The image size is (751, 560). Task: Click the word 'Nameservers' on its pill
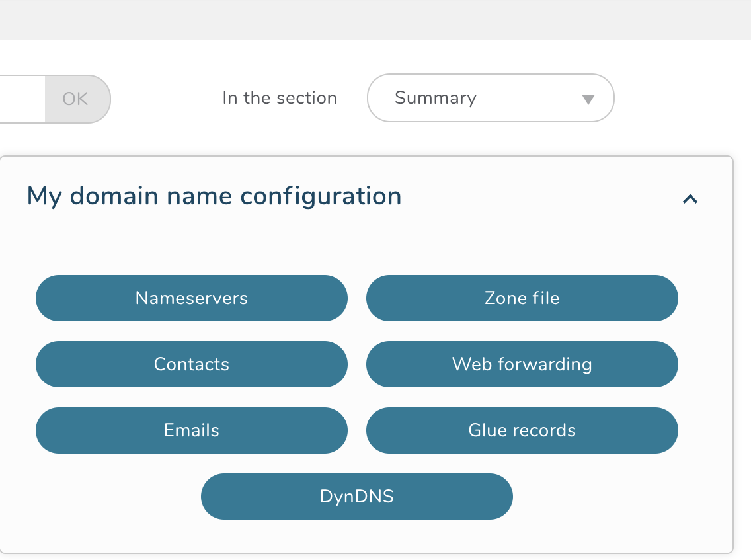point(191,298)
